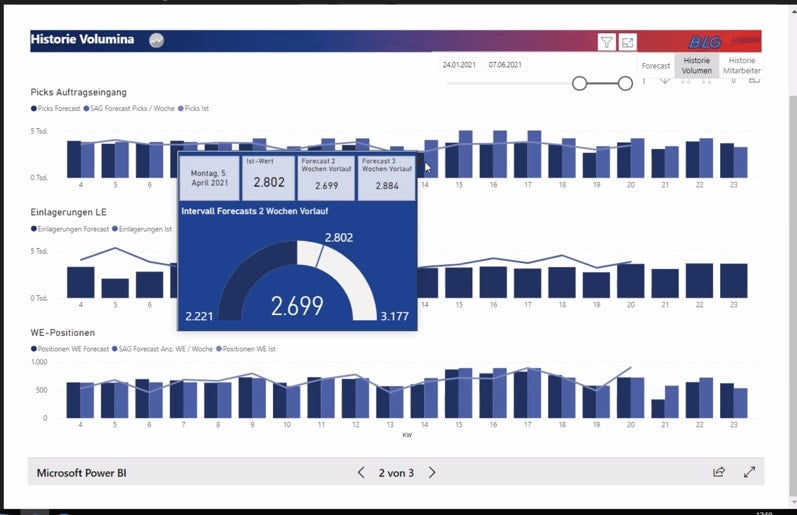Click the Microsoft Power BI footer label
The width and height of the screenshot is (797, 515).
point(81,473)
